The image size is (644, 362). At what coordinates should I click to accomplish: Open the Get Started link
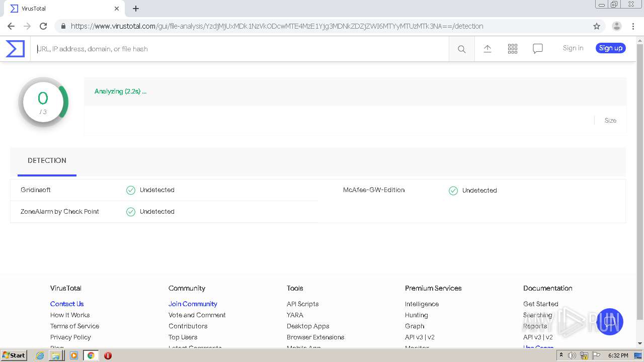tap(540, 304)
